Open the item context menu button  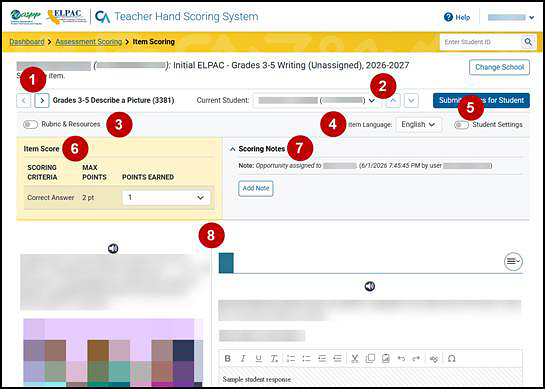[513, 261]
